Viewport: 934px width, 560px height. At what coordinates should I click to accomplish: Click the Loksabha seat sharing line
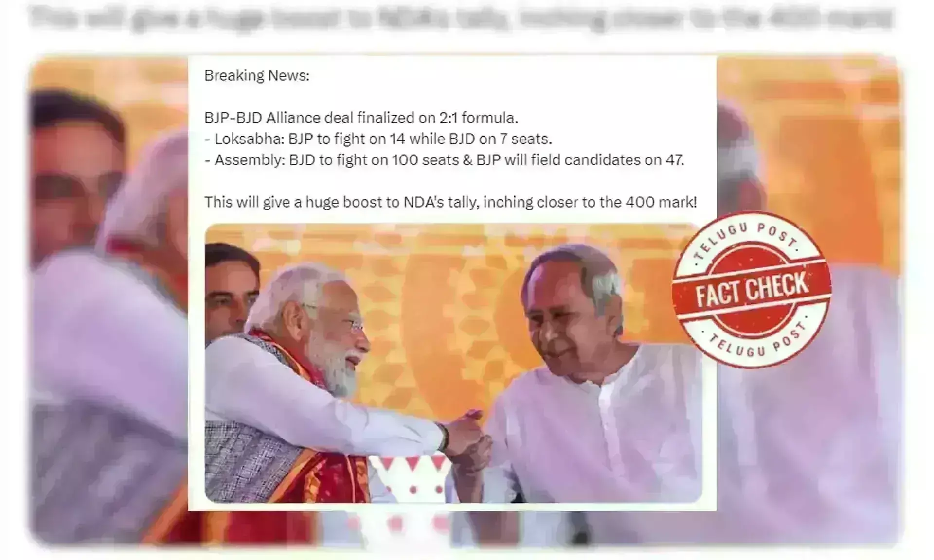378,139
